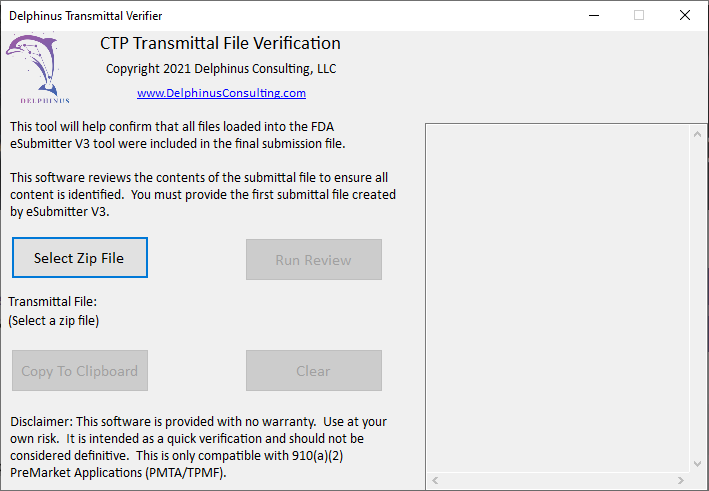Click the output pane's scroll left arrow

click(x=435, y=480)
